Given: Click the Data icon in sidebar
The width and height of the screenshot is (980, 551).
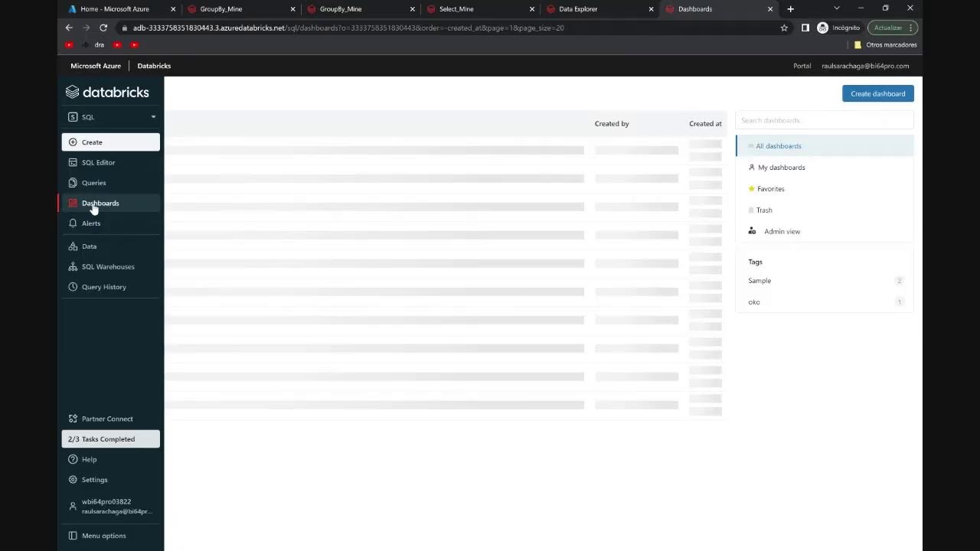Looking at the screenshot, I should click(x=73, y=246).
